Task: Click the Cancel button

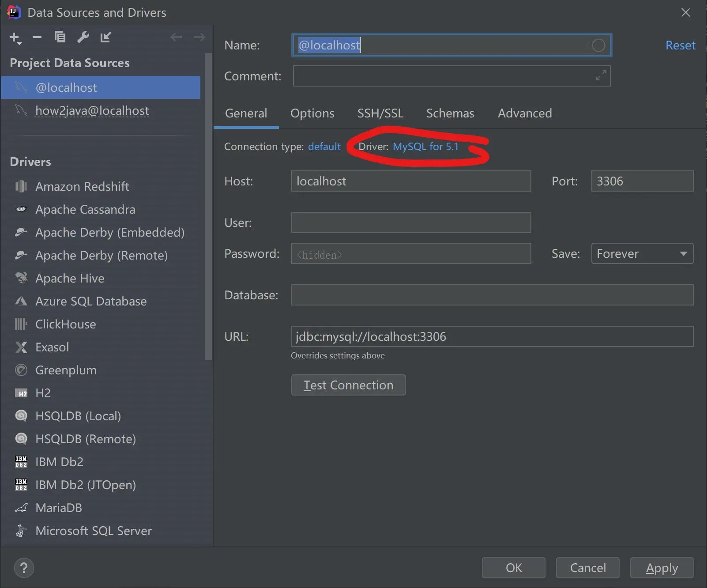Action: [x=588, y=568]
